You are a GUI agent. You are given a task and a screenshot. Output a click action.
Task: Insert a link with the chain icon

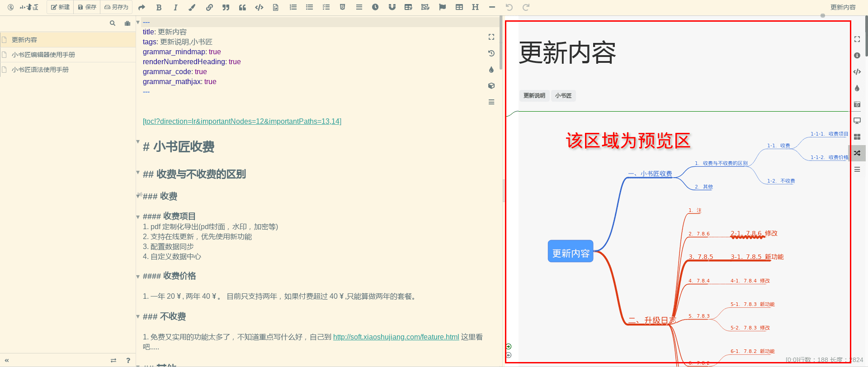(x=209, y=7)
